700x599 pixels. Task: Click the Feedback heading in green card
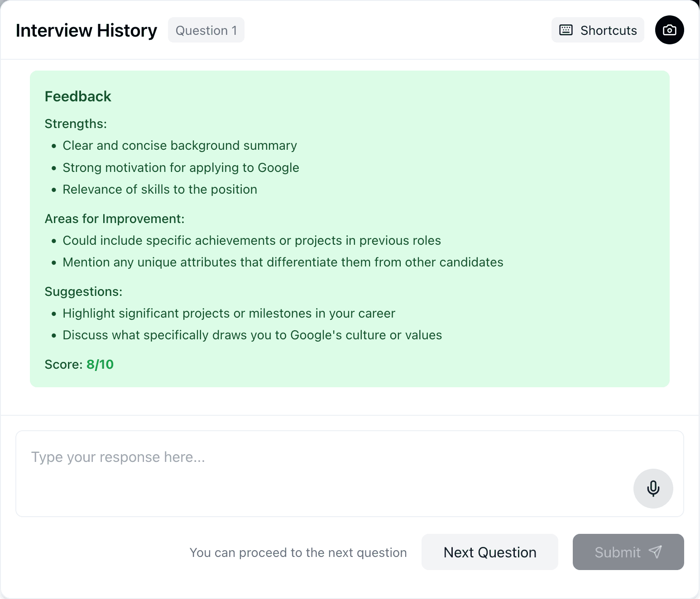tap(78, 96)
